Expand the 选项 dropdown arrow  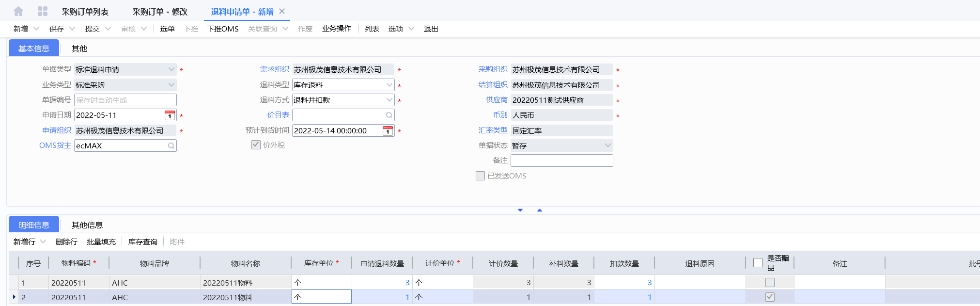point(411,29)
